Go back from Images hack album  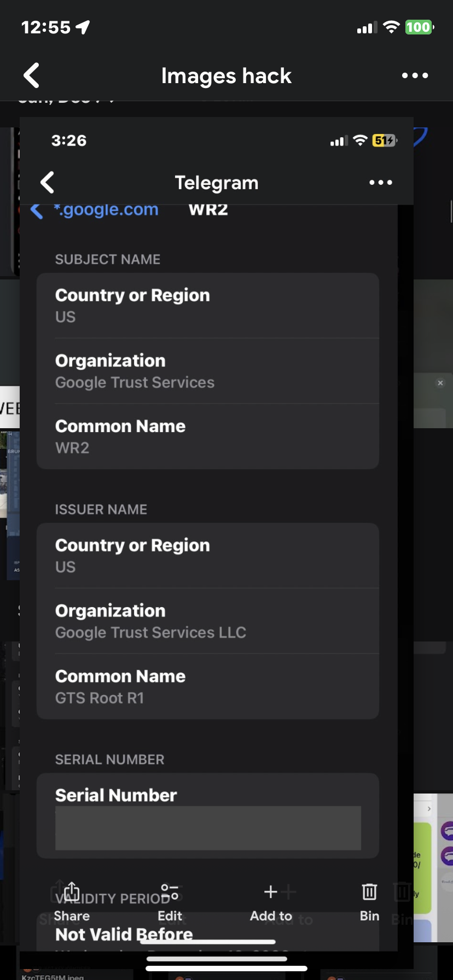click(x=32, y=75)
